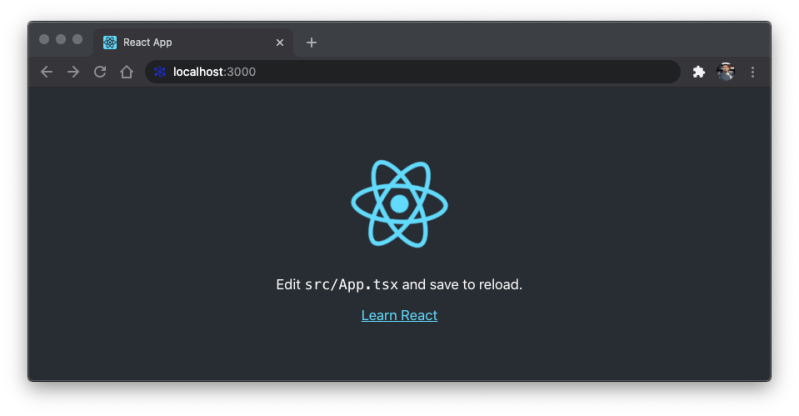Open a new tab with plus button
This screenshot has height=416, width=799.
point(311,43)
